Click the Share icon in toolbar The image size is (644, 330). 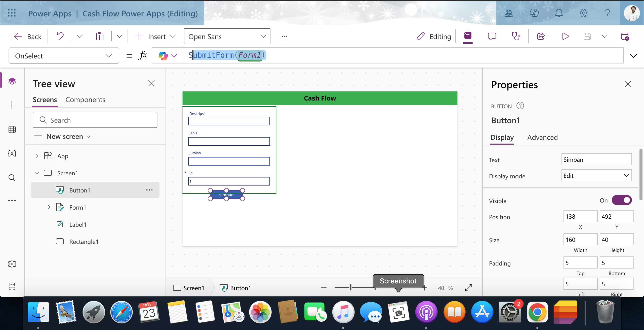tap(541, 37)
